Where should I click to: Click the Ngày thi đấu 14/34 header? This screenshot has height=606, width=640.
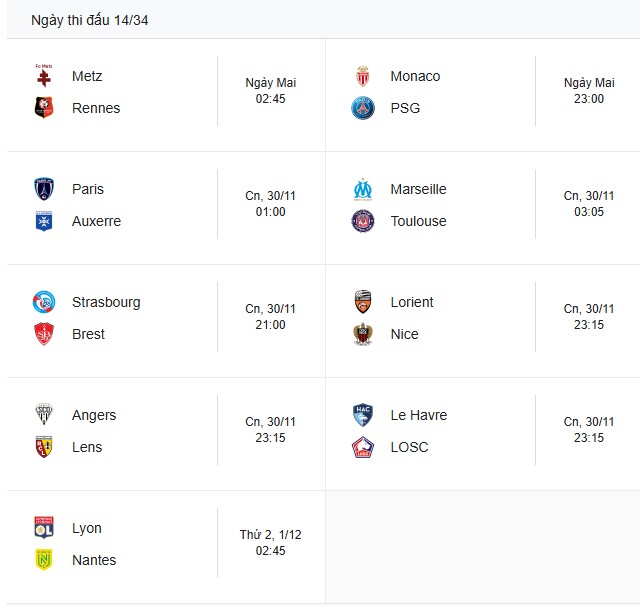(x=90, y=20)
